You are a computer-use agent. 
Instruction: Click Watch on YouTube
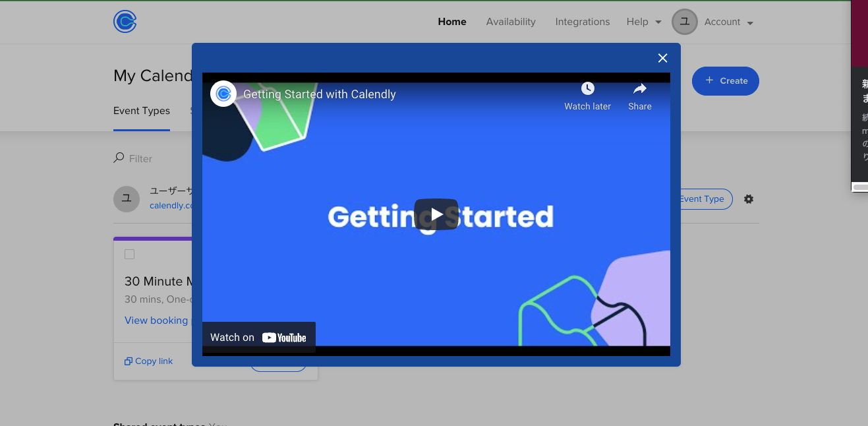click(x=259, y=338)
